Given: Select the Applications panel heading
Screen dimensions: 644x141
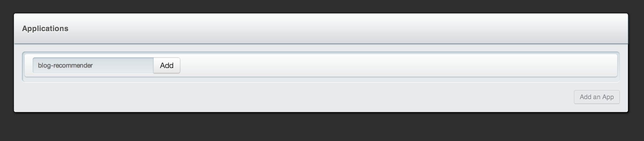Looking at the screenshot, I should pos(45,28).
